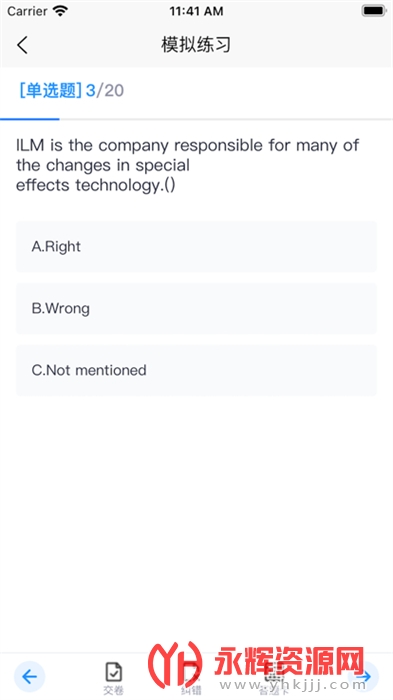Screen dimensions: 393x700
Task: Tap the [单选题] question type label
Action: coord(50,91)
